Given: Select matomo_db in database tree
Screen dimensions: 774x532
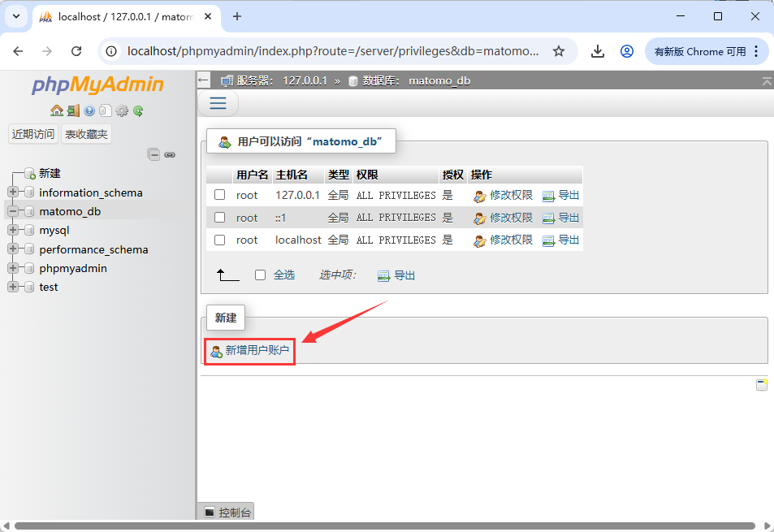Looking at the screenshot, I should [70, 211].
